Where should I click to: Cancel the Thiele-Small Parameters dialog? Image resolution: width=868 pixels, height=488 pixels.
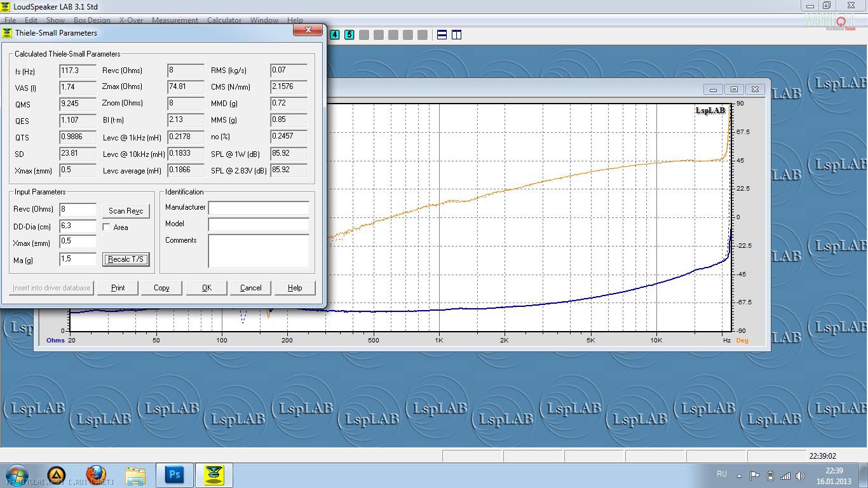(251, 288)
